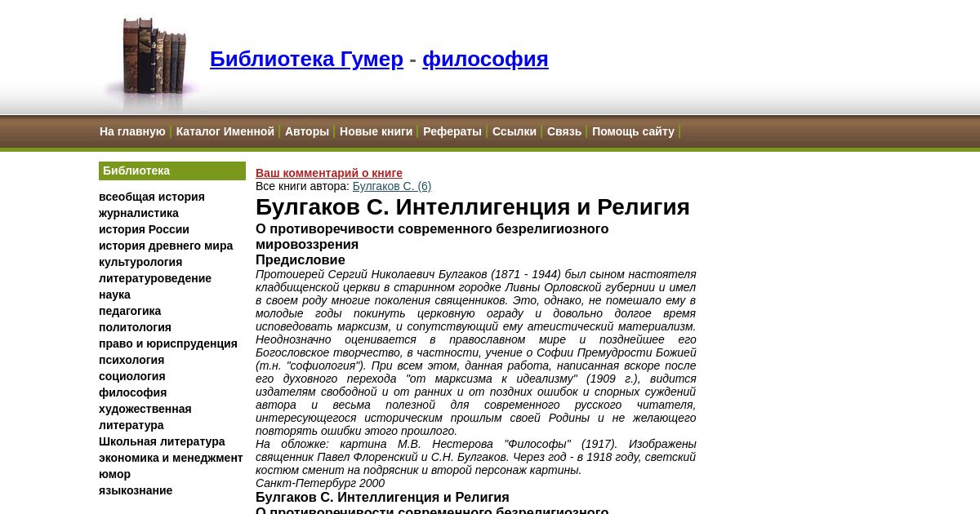The height and width of the screenshot is (514, 980).
Task: Open author link Булгаков С. (6)
Action: click(392, 186)
